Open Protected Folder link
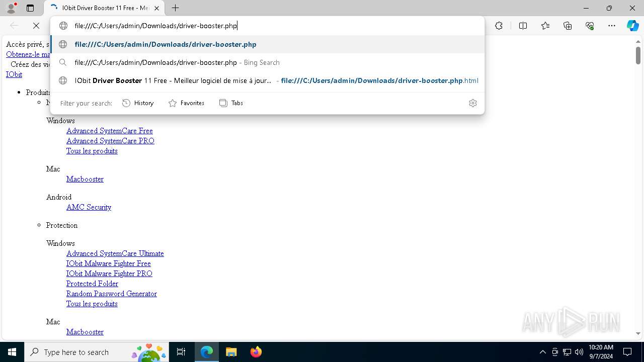Image resolution: width=644 pixels, height=362 pixels. (92, 284)
